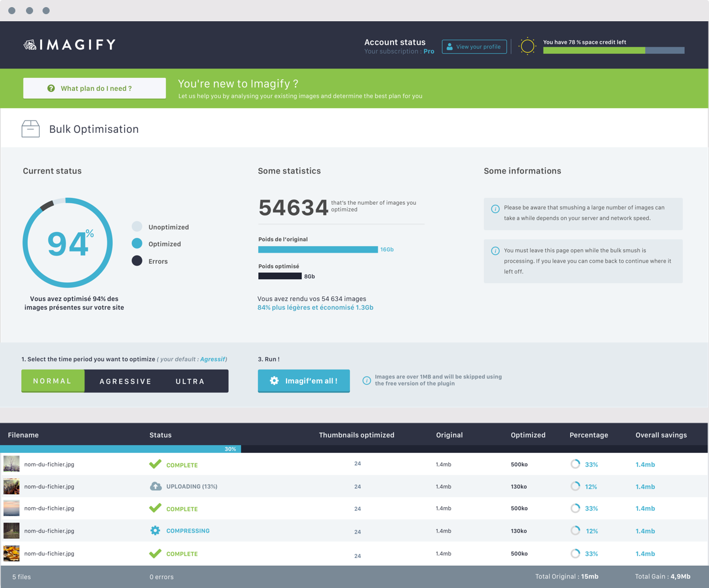Click the What plan do I need button
Image resolution: width=709 pixels, height=588 pixels.
pos(95,89)
